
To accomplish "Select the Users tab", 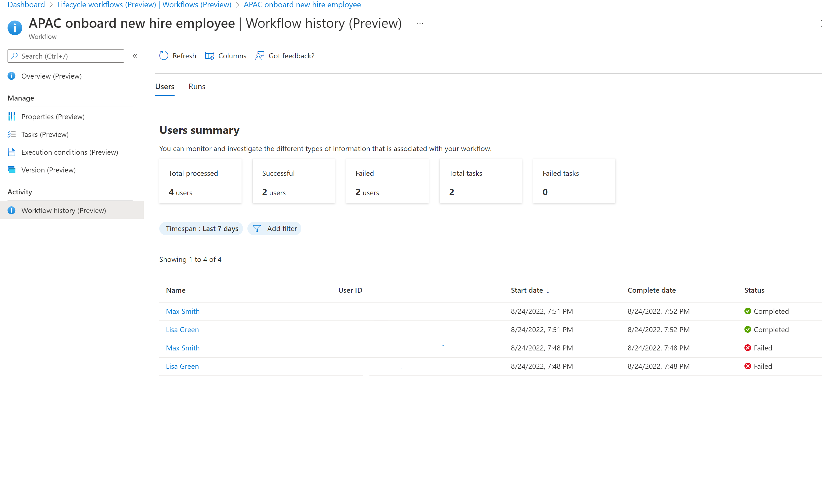I will tap(164, 86).
